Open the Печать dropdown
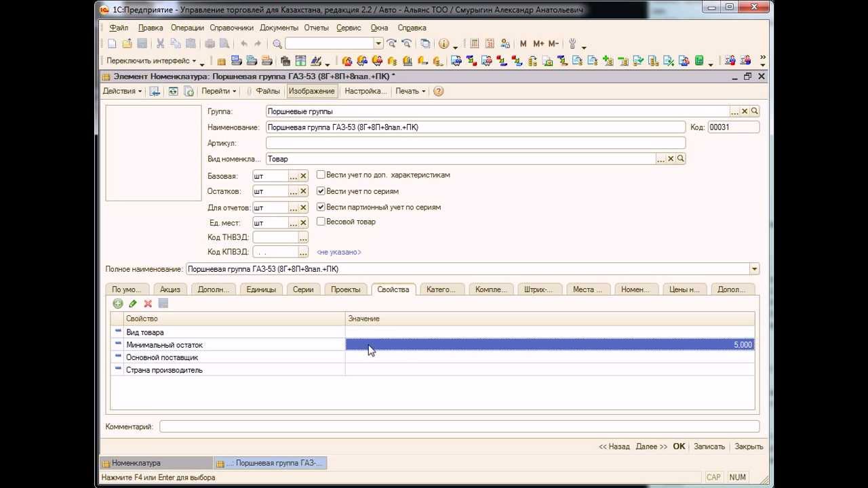 click(410, 91)
